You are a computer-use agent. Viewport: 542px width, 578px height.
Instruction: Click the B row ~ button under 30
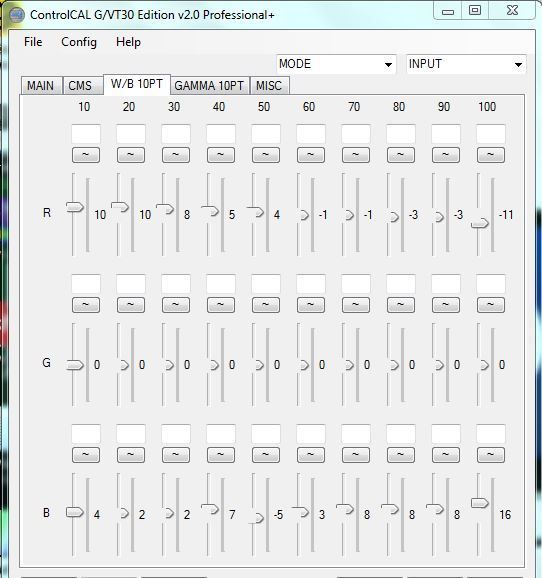click(176, 455)
